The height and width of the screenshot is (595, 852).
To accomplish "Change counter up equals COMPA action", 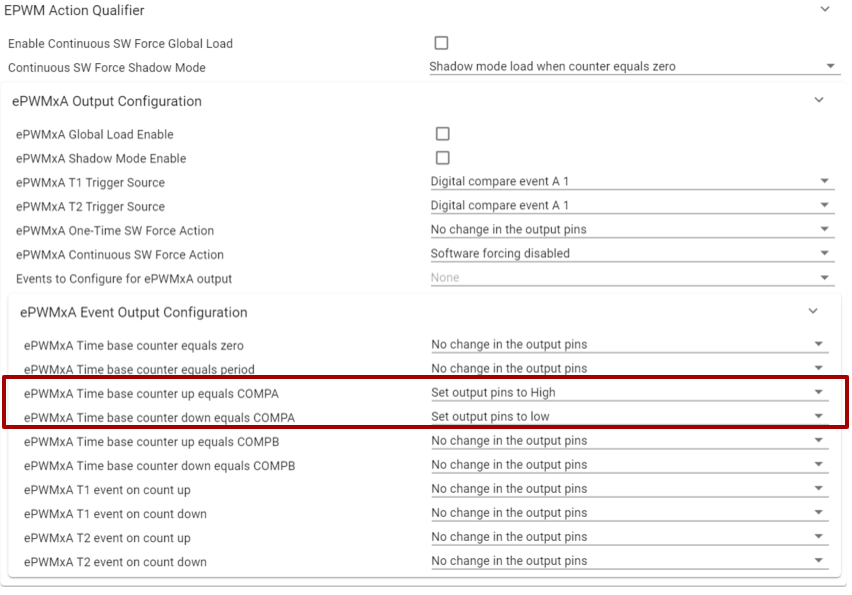I will point(629,393).
